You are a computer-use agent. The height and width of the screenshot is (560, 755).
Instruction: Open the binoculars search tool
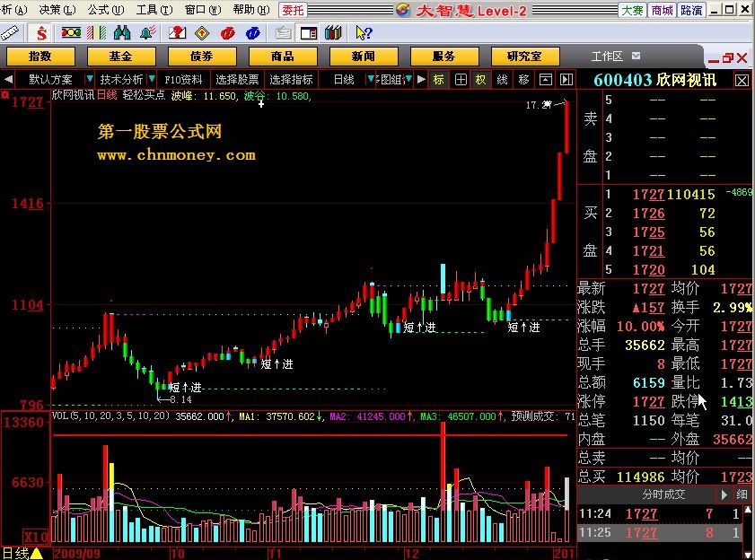coord(122,32)
